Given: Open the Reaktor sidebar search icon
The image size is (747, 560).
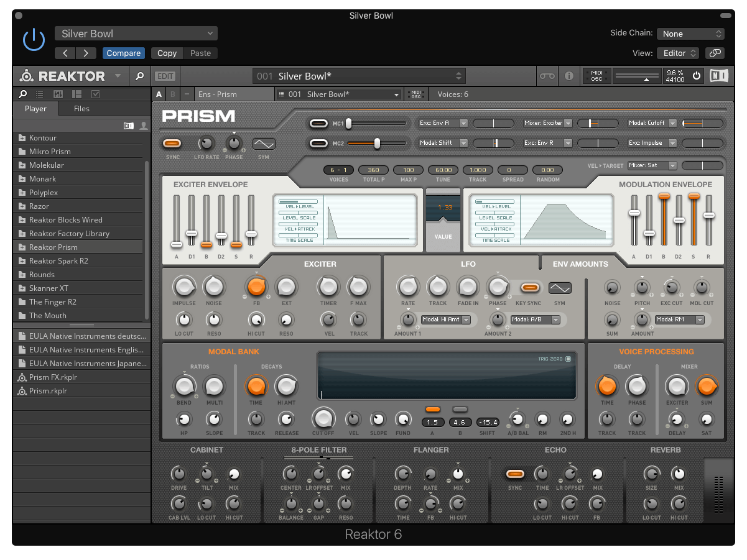Looking at the screenshot, I should (140, 76).
